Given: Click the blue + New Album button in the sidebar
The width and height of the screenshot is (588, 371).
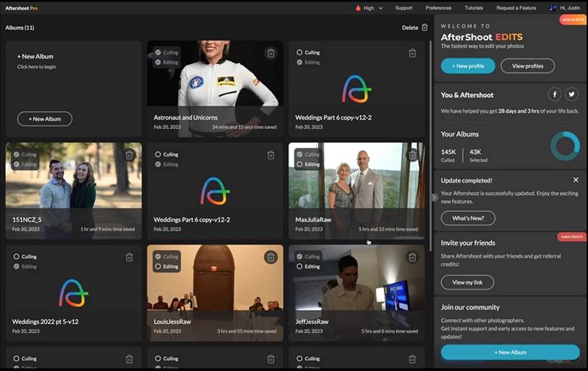Looking at the screenshot, I should (511, 352).
